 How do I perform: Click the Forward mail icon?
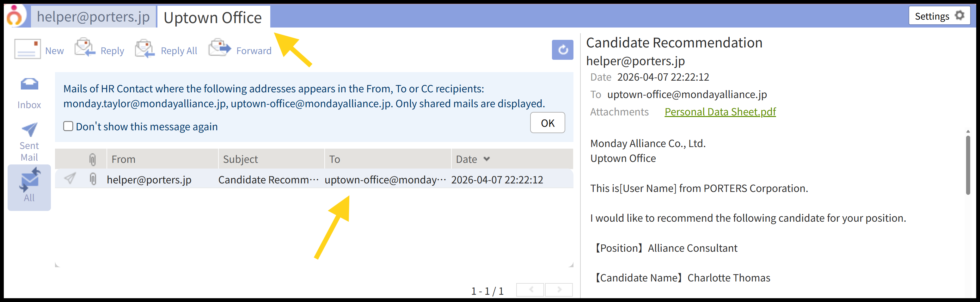coord(220,48)
